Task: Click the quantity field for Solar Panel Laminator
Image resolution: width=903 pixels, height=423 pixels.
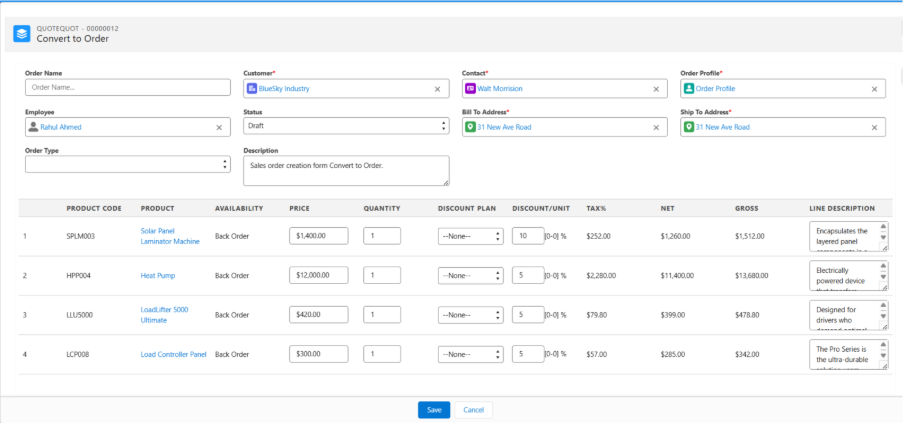Action: (382, 236)
